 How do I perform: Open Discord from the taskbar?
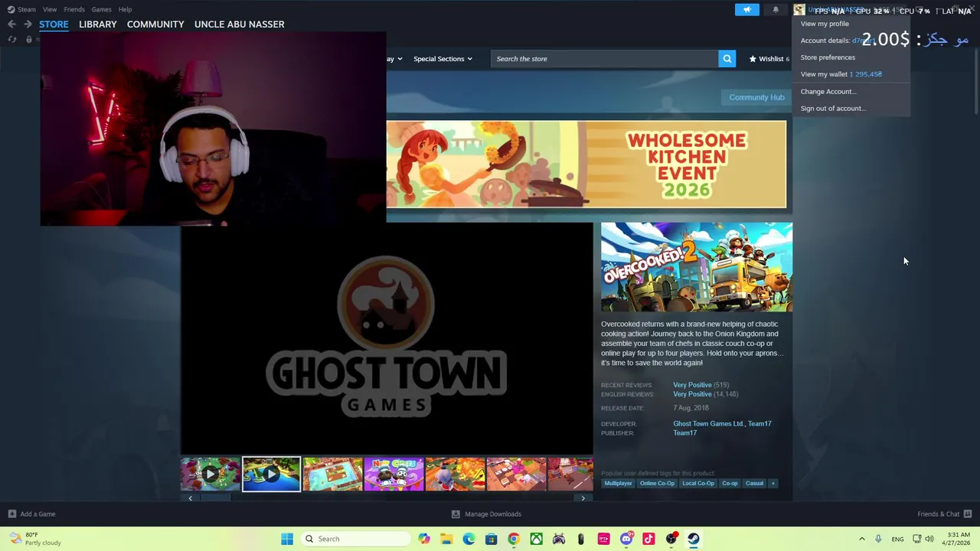pos(626,539)
